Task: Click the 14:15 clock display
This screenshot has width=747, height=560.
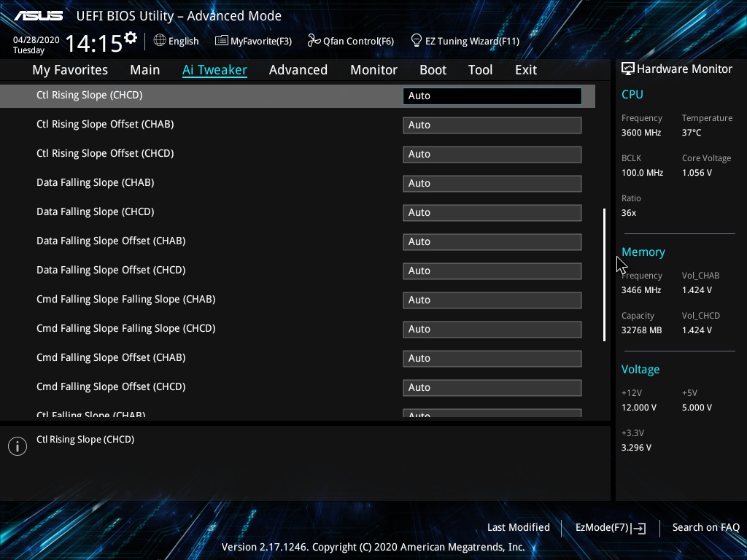Action: point(94,43)
